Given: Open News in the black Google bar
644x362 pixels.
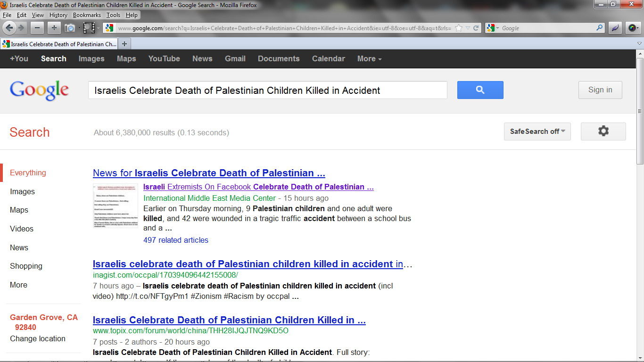Looking at the screenshot, I should (x=202, y=58).
